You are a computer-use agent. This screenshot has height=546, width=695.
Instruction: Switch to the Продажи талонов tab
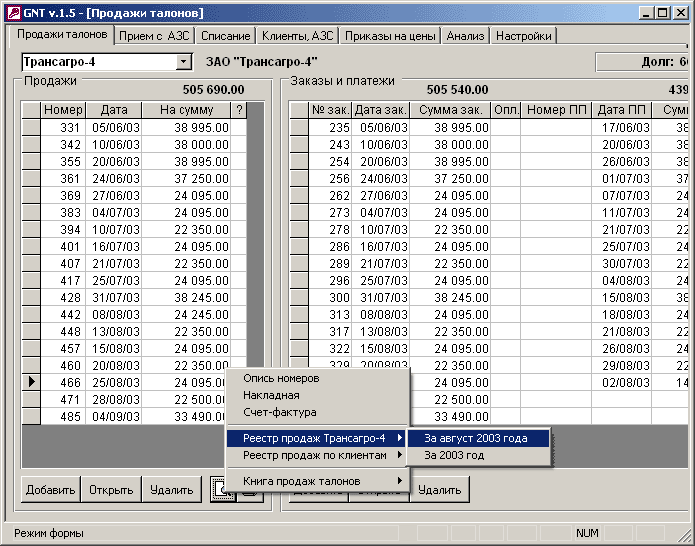click(x=62, y=35)
